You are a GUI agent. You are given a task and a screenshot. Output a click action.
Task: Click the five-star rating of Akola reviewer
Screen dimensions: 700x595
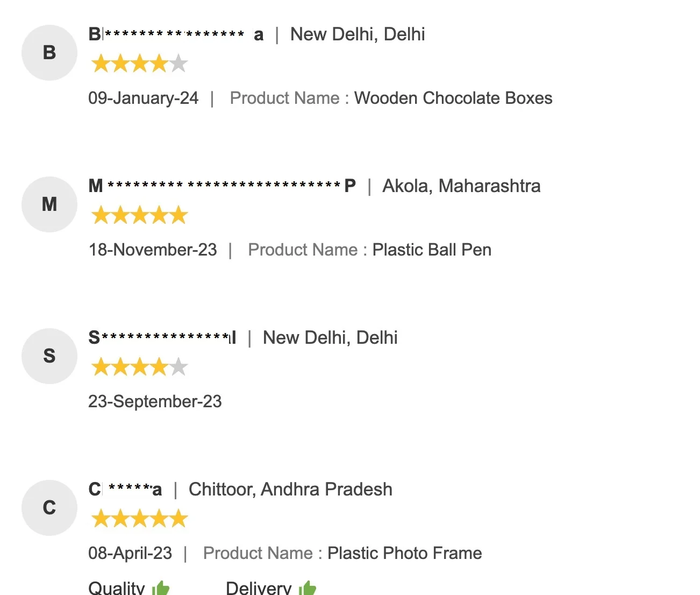click(x=139, y=216)
